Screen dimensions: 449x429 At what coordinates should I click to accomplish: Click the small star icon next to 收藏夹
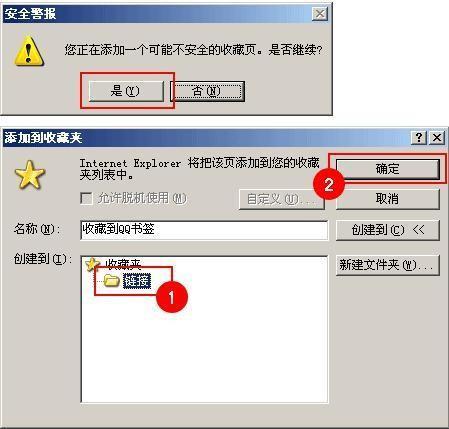click(91, 264)
